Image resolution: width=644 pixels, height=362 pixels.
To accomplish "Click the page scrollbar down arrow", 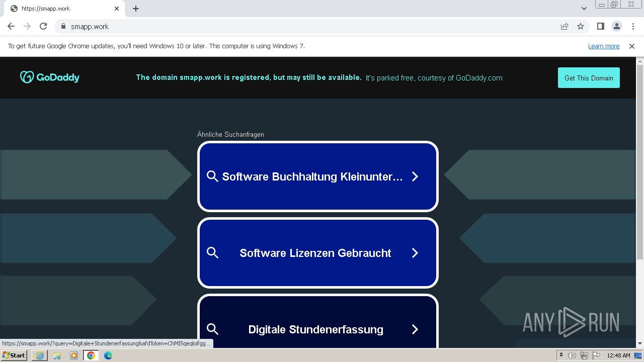I will (640, 344).
